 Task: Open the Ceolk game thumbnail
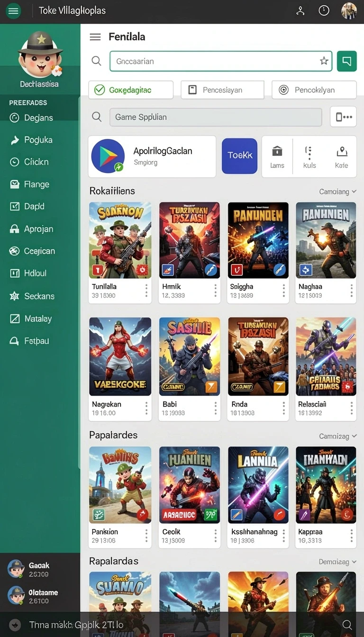190,485
